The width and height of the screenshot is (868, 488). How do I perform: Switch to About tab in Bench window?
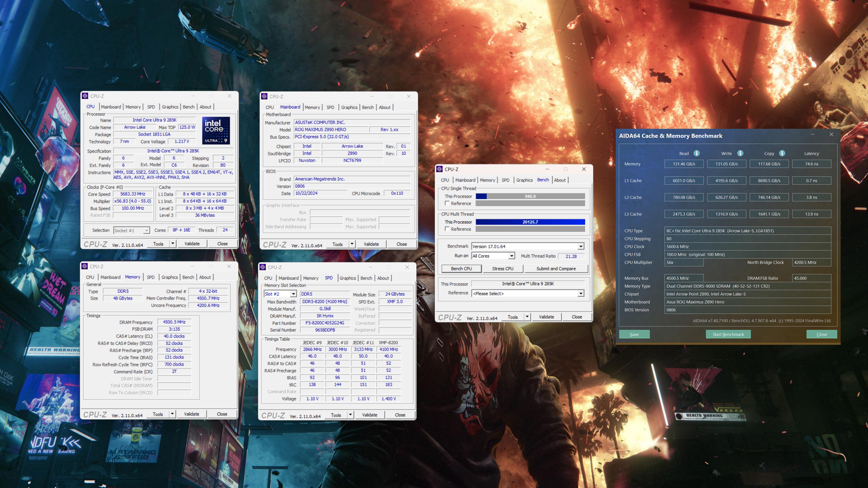click(560, 180)
